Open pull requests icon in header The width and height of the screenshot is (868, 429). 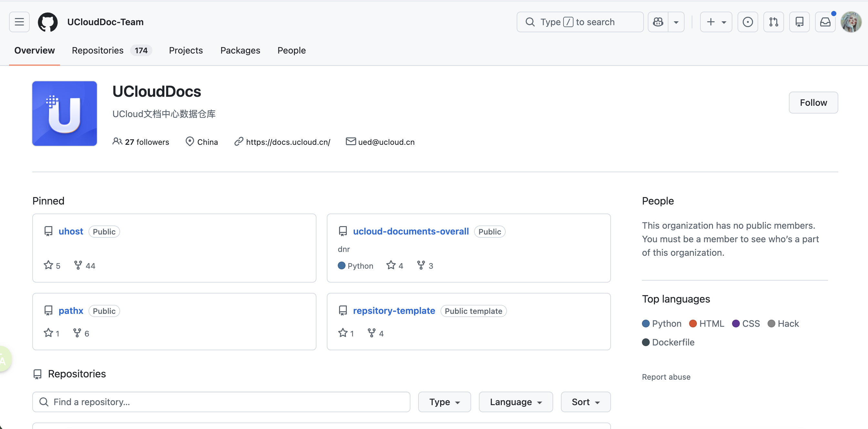[774, 22]
